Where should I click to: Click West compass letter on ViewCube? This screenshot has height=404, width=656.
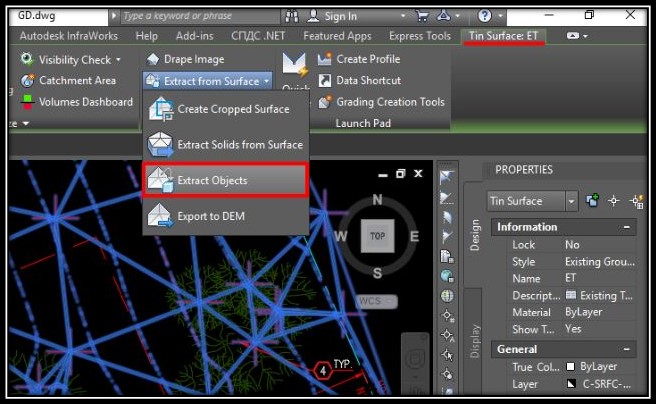pos(341,236)
